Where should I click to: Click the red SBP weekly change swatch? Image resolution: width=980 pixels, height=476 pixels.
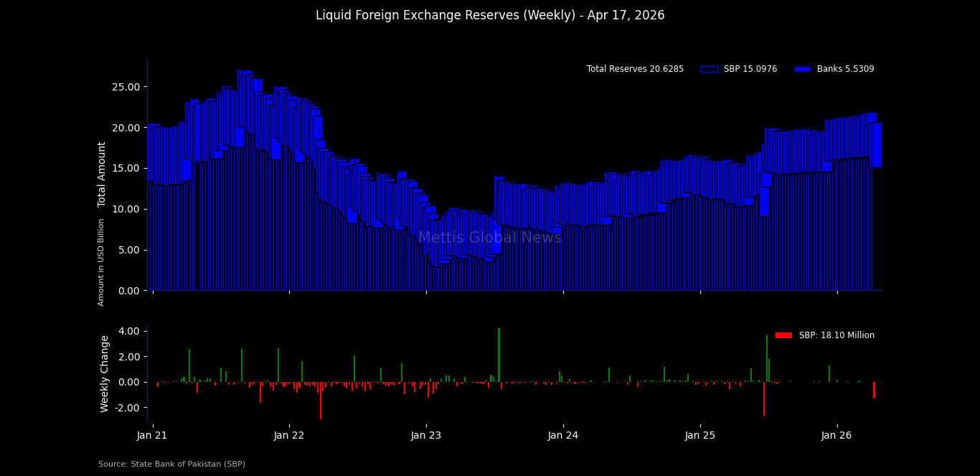tap(783, 335)
